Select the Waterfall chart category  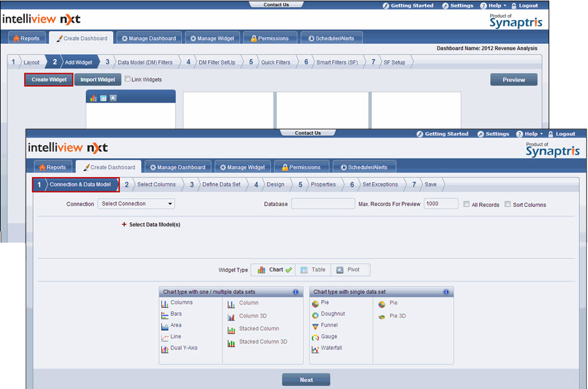327,348
